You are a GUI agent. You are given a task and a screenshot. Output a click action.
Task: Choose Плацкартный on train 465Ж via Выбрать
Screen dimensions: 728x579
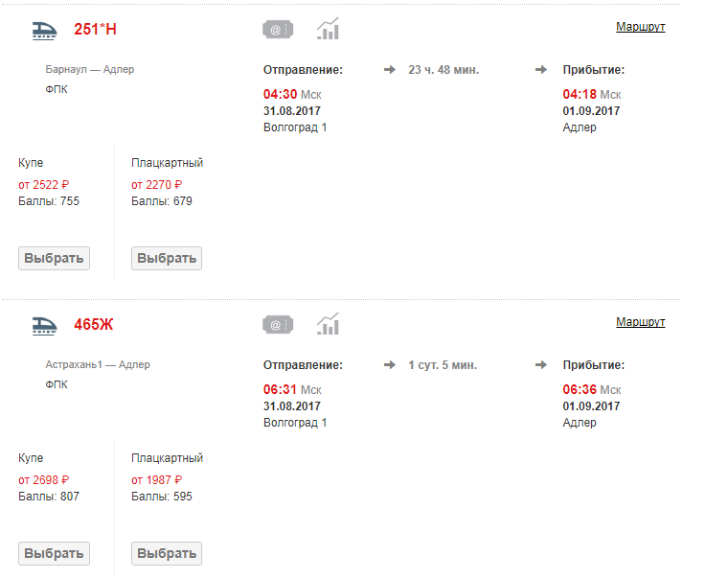[167, 553]
